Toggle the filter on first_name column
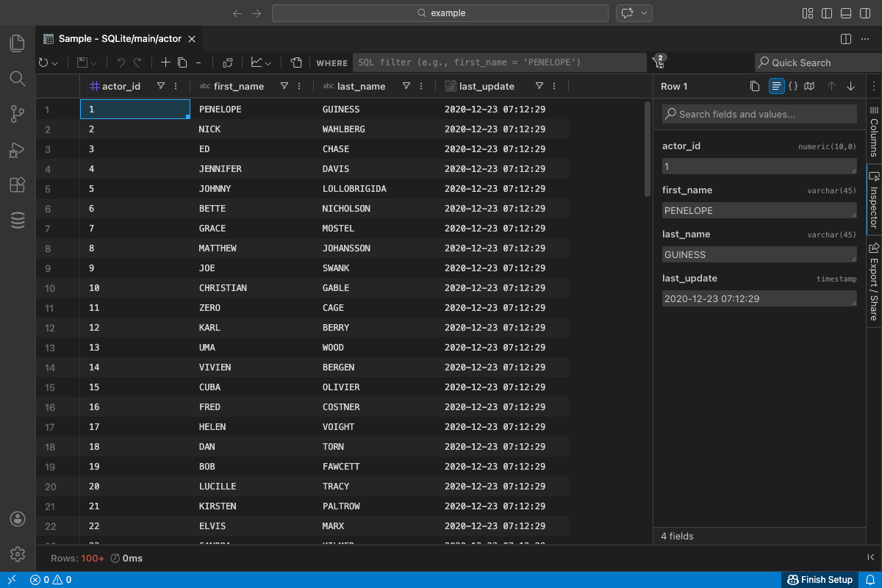The width and height of the screenshot is (882, 588). (284, 86)
